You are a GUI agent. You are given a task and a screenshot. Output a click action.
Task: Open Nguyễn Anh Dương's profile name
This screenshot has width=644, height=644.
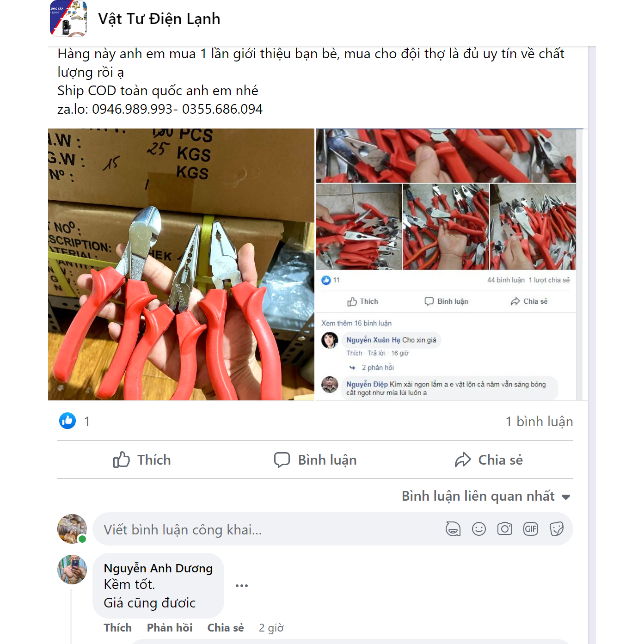158,568
